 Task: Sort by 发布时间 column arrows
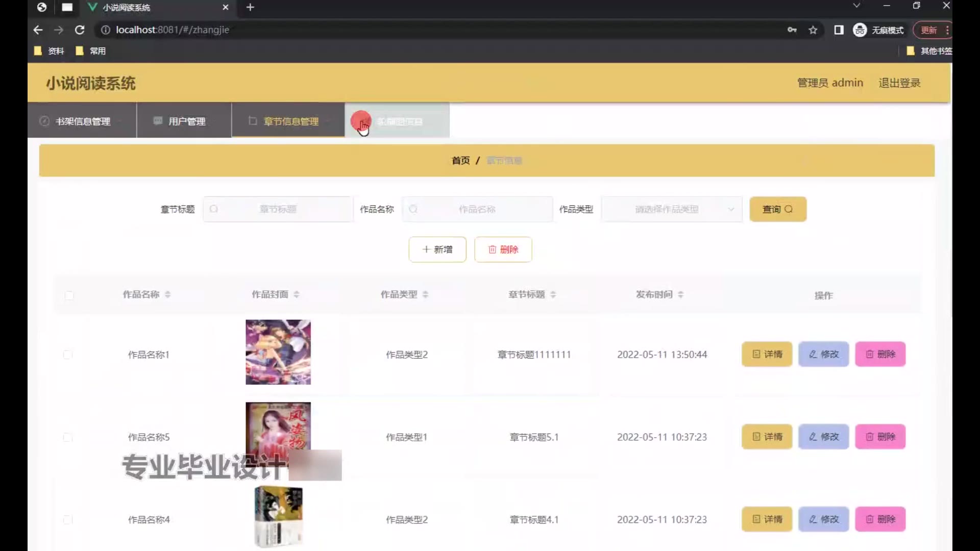click(x=680, y=295)
